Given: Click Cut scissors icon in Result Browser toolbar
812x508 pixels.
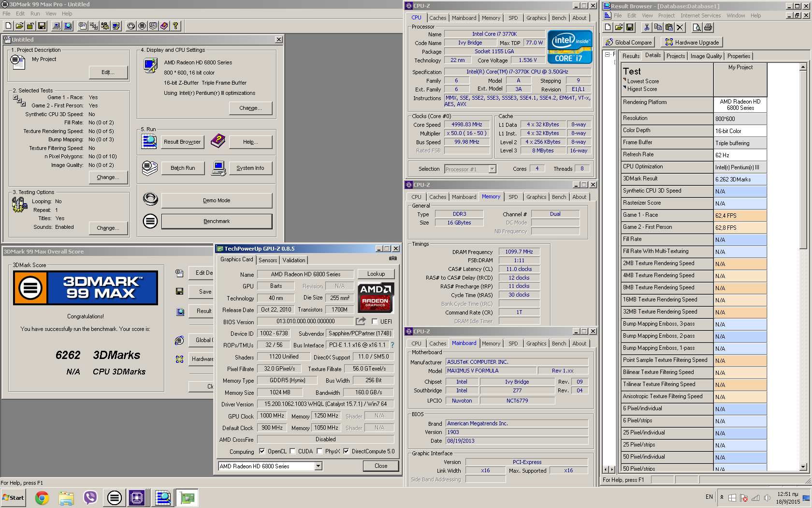Looking at the screenshot, I should 647,28.
